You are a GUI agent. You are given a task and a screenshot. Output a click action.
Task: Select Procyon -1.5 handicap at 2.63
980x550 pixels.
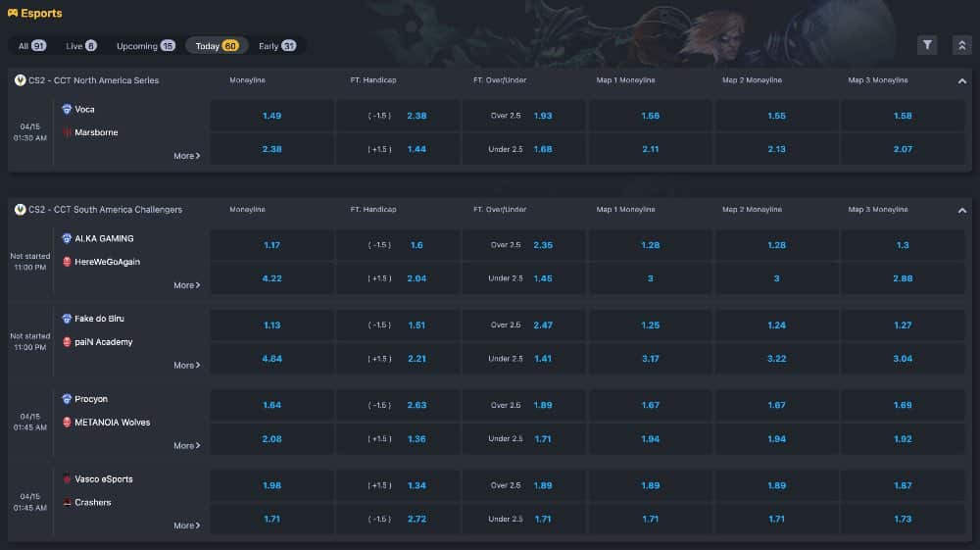[x=398, y=405]
